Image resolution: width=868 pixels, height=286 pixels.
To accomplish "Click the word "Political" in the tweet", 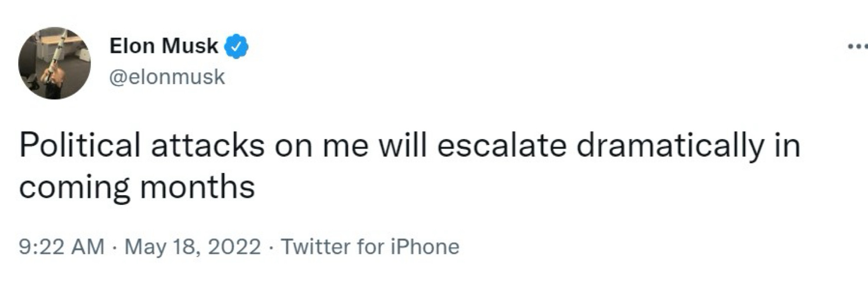I will (80, 145).
